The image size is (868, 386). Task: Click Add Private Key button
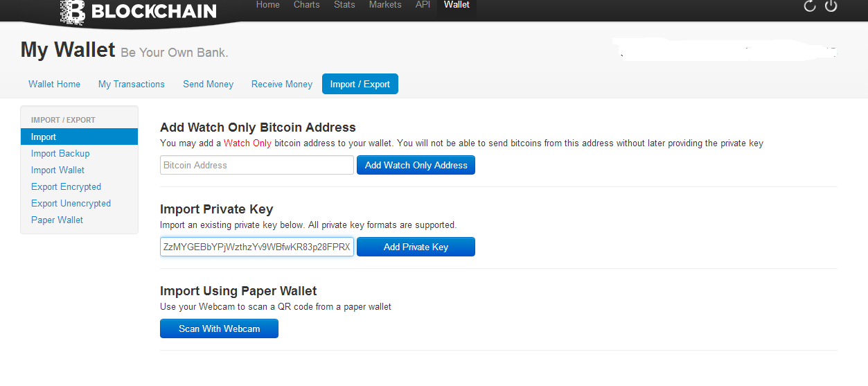click(416, 247)
